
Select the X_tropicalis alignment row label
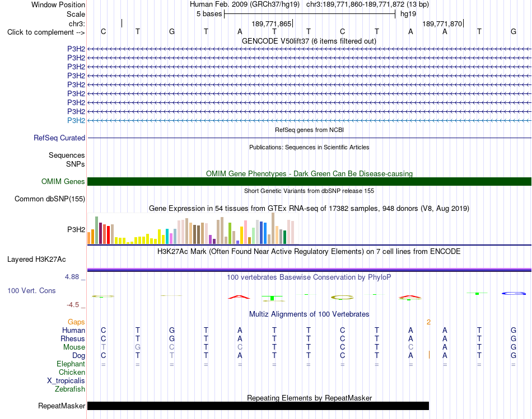click(x=66, y=381)
